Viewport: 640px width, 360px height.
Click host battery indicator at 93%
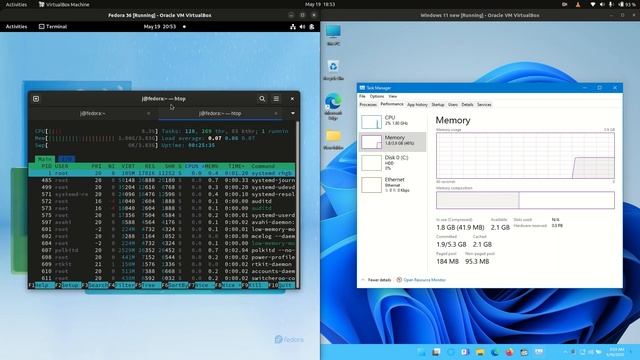627,4
